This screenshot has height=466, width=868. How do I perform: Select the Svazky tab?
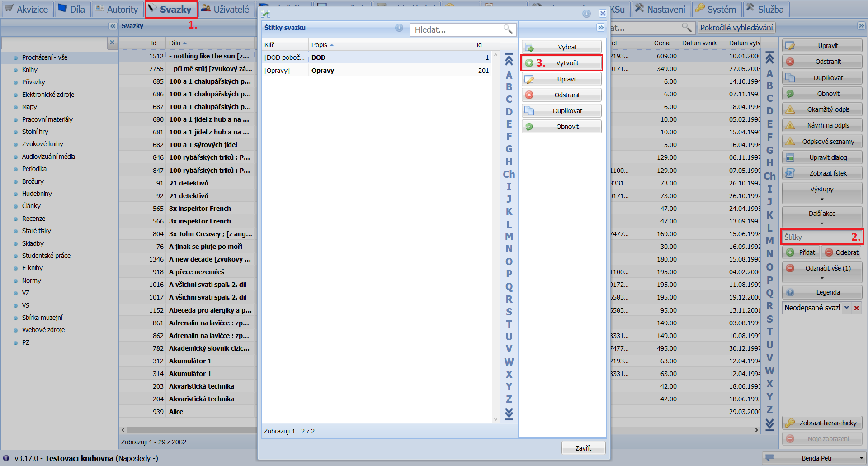(171, 9)
